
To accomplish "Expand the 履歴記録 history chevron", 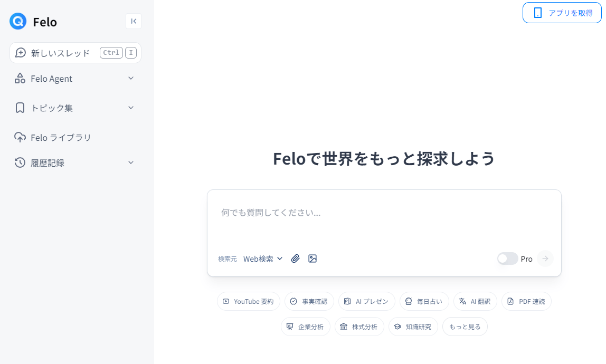I will pos(131,162).
